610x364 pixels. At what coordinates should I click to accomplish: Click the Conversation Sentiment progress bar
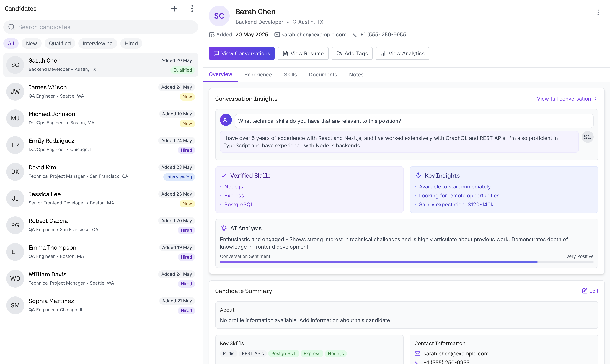click(406, 262)
